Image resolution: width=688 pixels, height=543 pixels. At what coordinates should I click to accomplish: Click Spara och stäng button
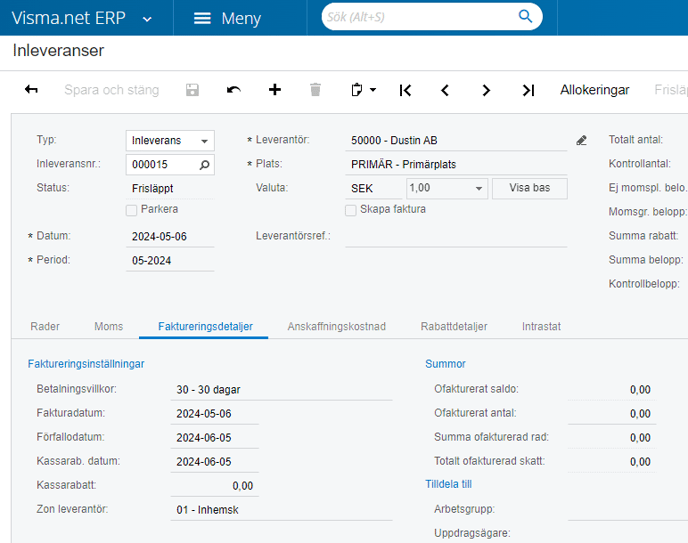(111, 90)
